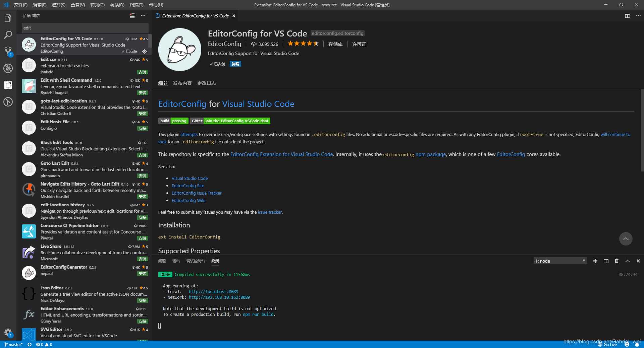Switch to the 调试控制台 panel tab
The height and width of the screenshot is (348, 644).
[x=196, y=261]
